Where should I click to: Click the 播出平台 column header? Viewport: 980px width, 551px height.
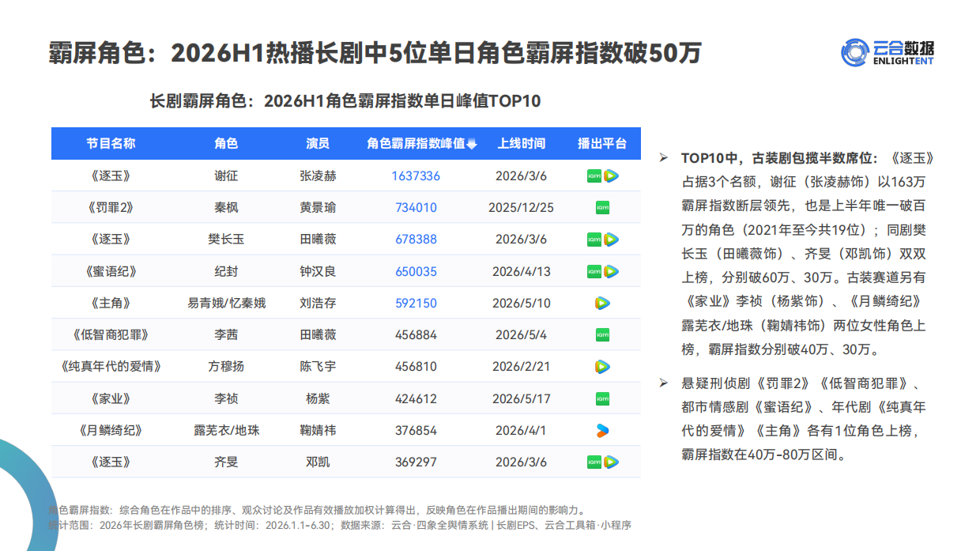[602, 144]
